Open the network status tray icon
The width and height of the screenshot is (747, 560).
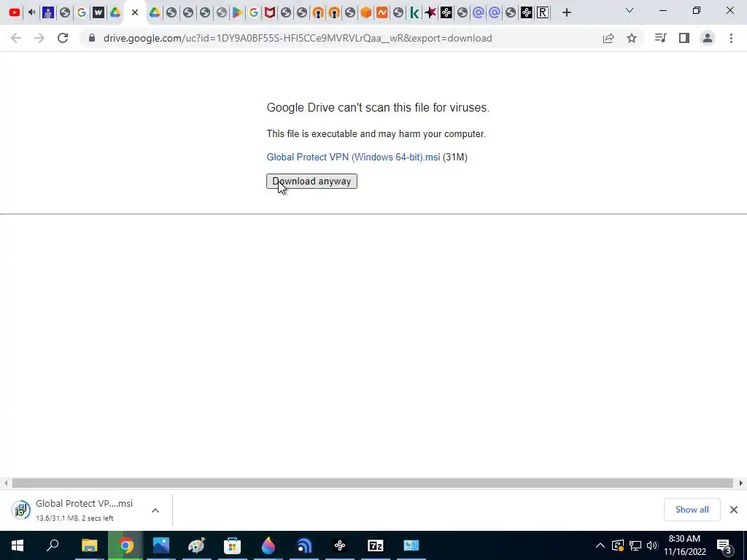pos(635,545)
